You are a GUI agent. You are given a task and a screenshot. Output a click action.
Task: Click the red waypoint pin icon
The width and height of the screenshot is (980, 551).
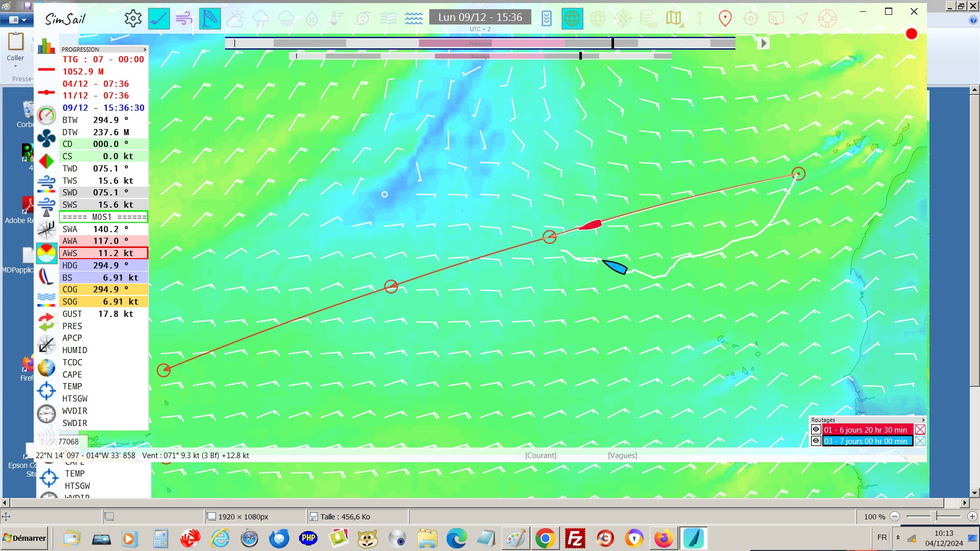pyautogui.click(x=725, y=18)
